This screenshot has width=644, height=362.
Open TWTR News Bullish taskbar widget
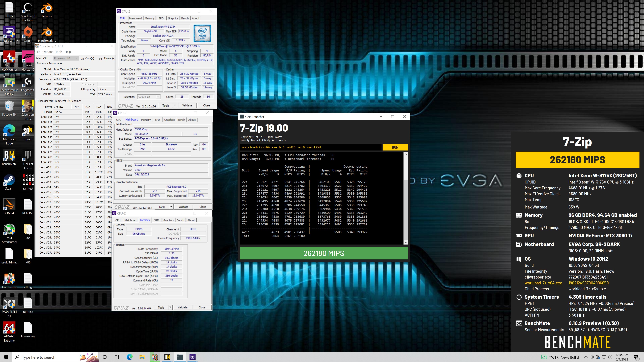pos(560,357)
